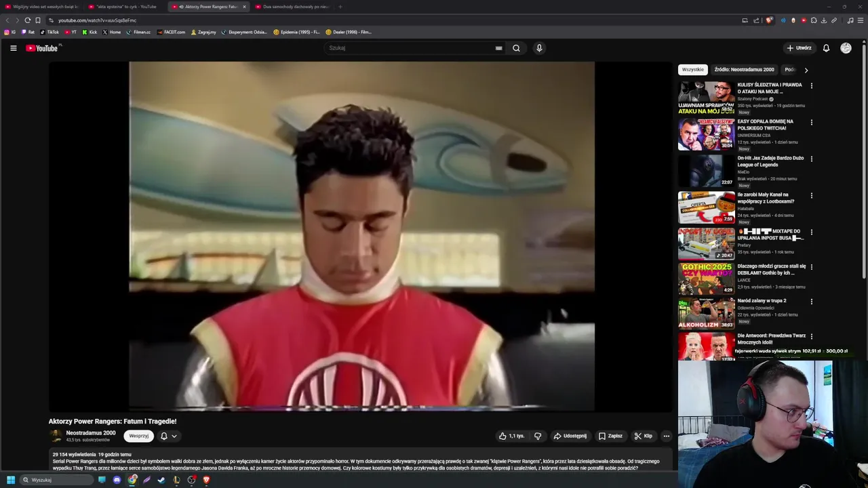Open Windows Start menu
This screenshot has height=488, width=868.
tap(11, 480)
